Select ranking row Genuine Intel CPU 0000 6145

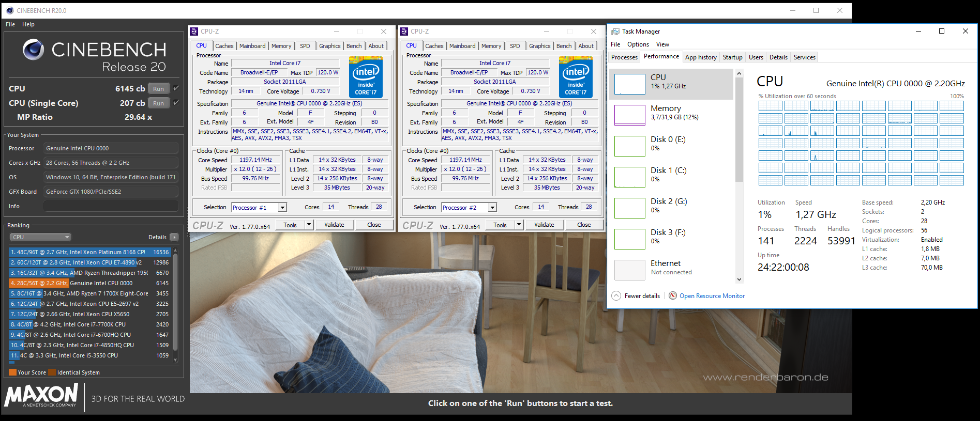(x=90, y=283)
